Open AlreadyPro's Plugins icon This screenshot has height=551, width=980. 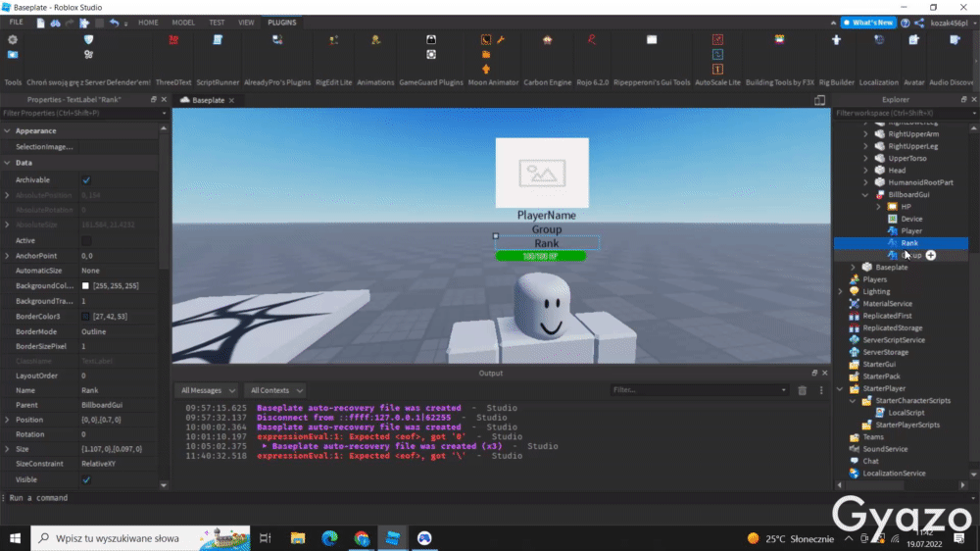coord(277,40)
